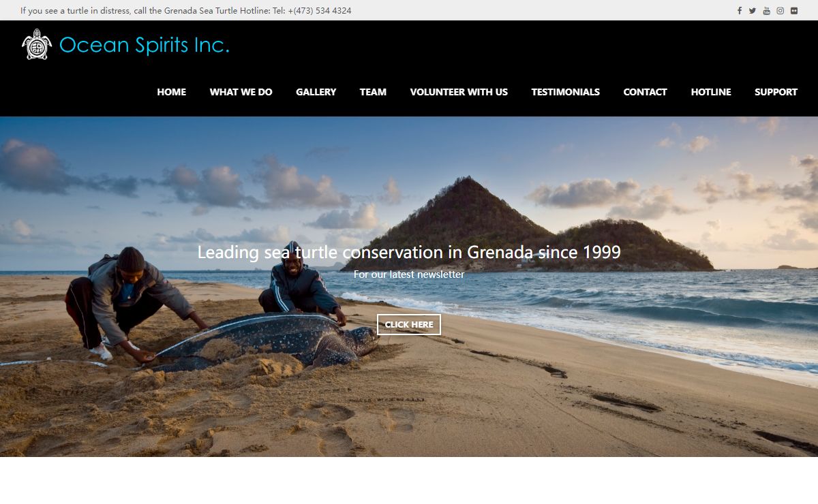Open the Flickr icon

(x=794, y=10)
